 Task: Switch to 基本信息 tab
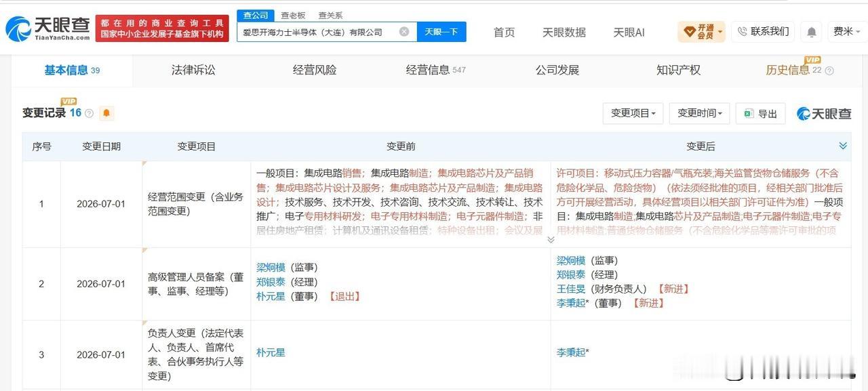coord(72,70)
